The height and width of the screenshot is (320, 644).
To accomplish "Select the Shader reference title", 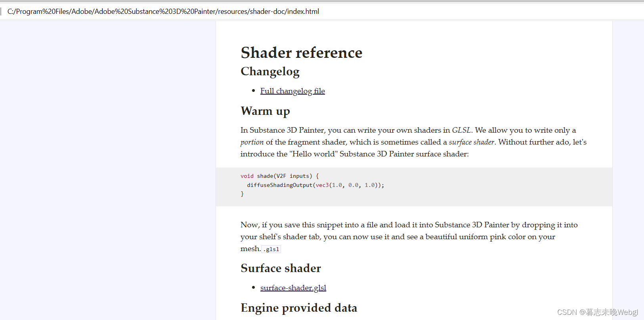I will 302,53.
